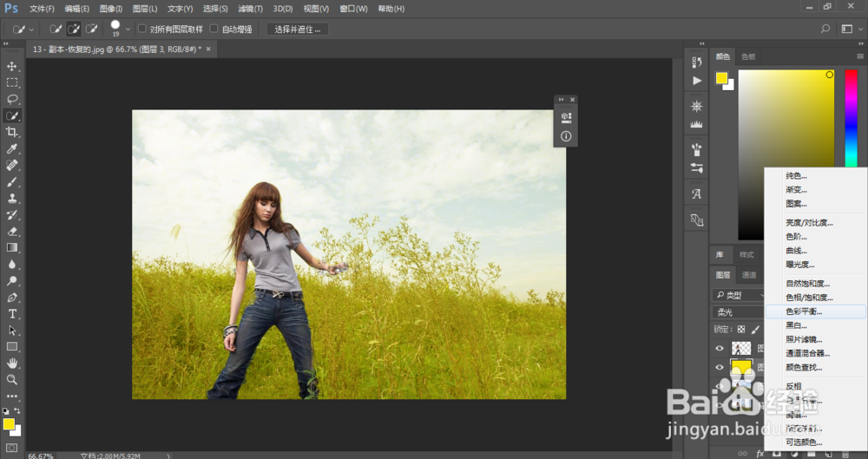
Task: Select the Move tool
Action: point(11,66)
